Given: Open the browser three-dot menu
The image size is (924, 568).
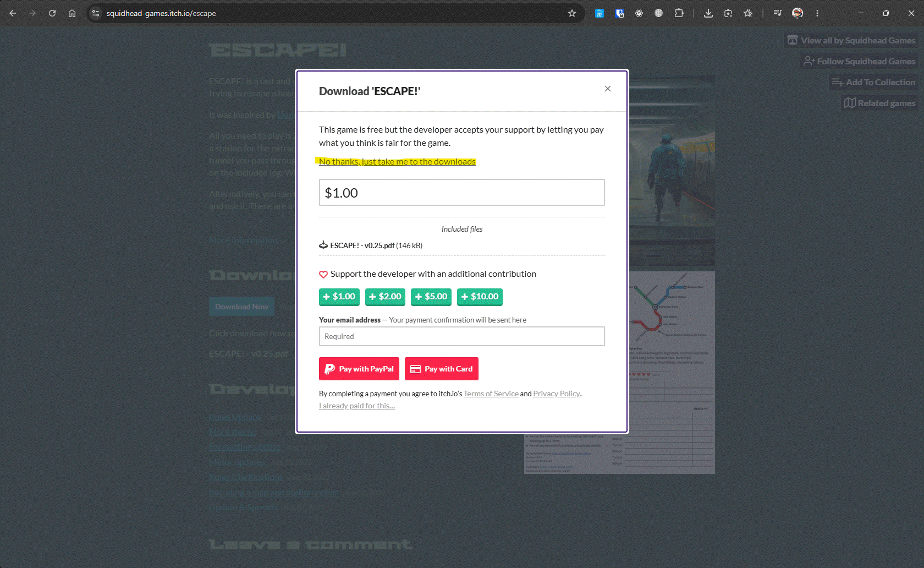Looking at the screenshot, I should (x=817, y=13).
